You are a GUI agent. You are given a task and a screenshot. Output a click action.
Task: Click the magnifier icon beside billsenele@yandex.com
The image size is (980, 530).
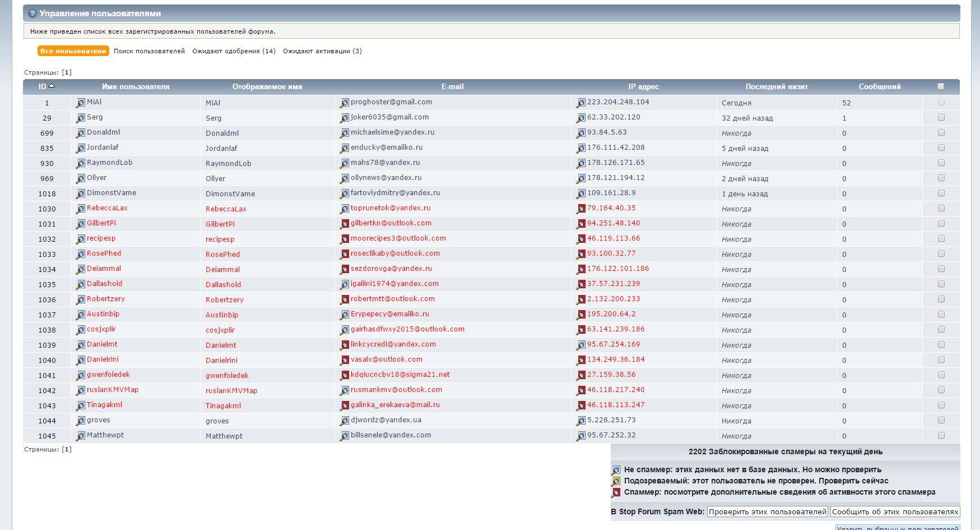(345, 436)
